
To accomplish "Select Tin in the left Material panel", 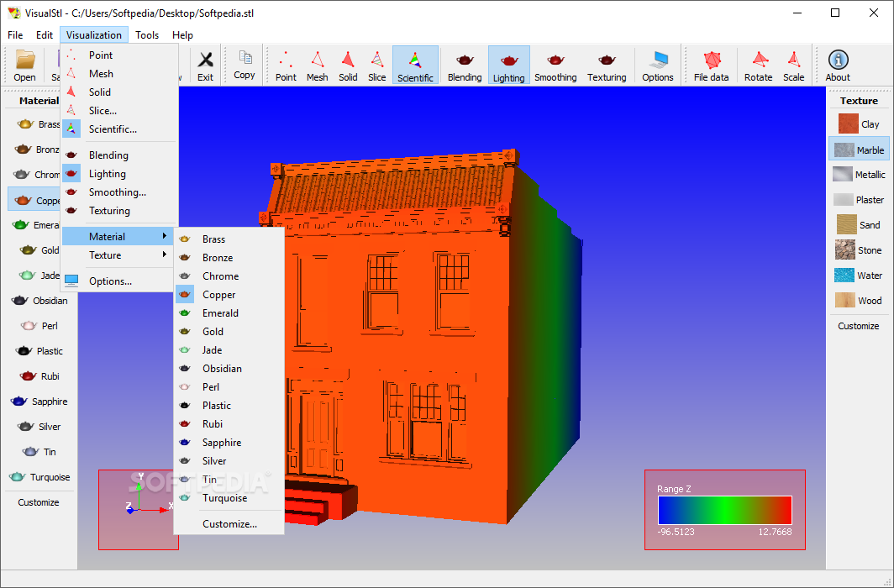I will pos(39,451).
